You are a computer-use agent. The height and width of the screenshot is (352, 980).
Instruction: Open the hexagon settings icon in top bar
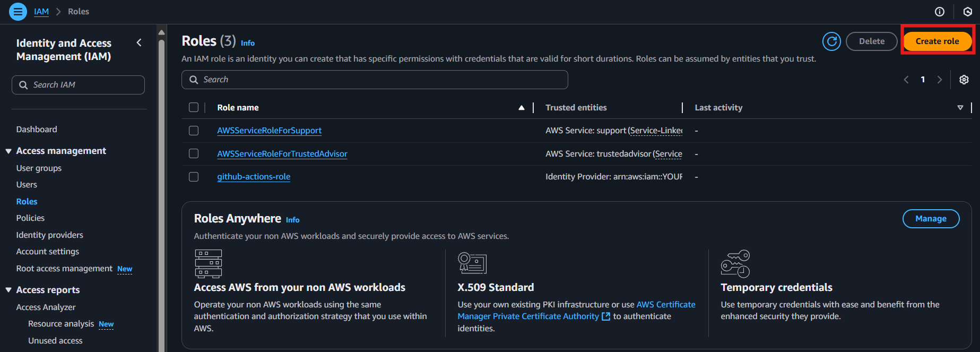[968, 12]
